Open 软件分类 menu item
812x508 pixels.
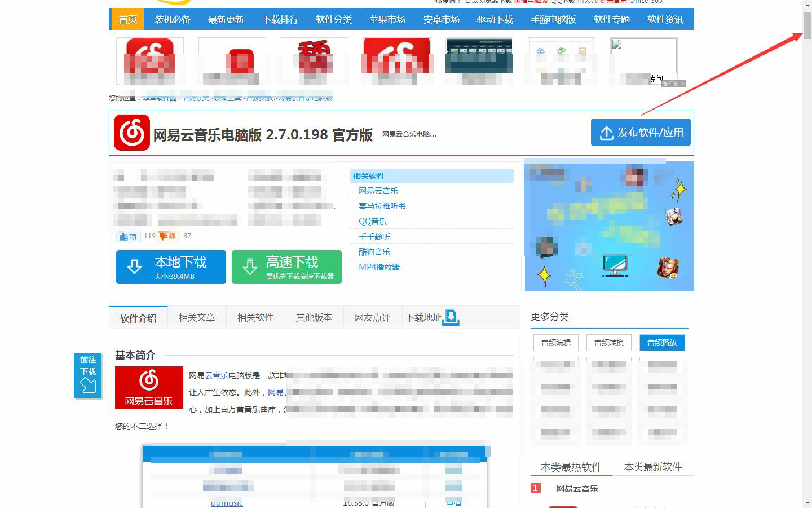[x=334, y=19]
